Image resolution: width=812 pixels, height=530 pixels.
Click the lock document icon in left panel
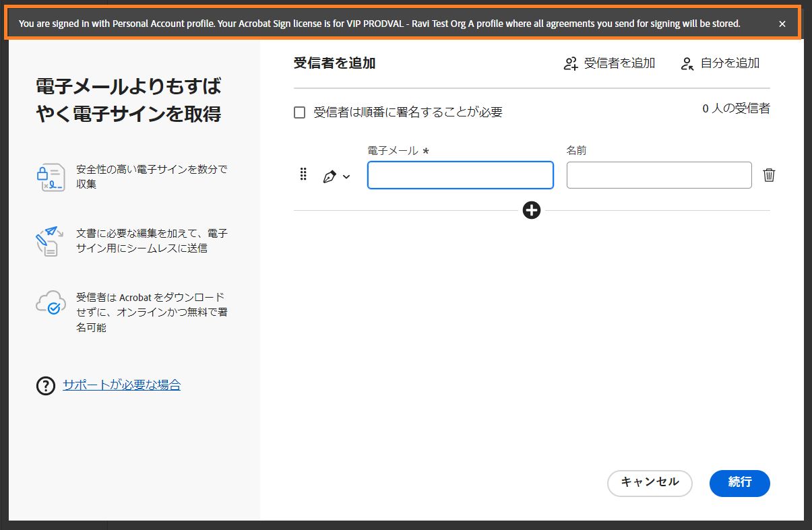pos(50,177)
